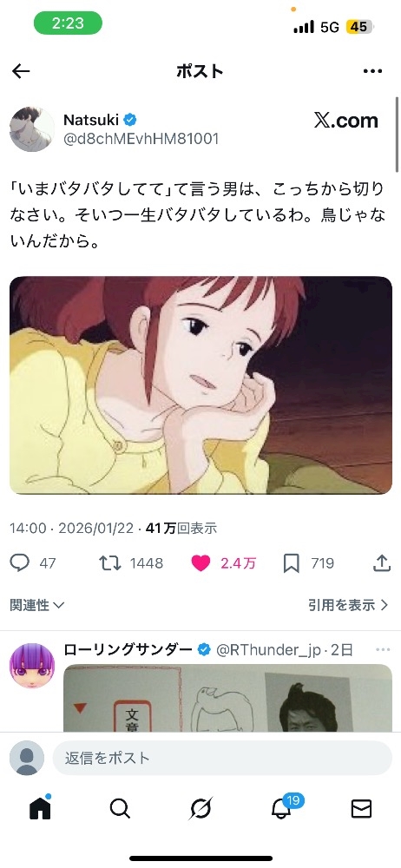Screen dimensions: 401x868
Task: Open the post's three-dot more menu
Action: [372, 71]
